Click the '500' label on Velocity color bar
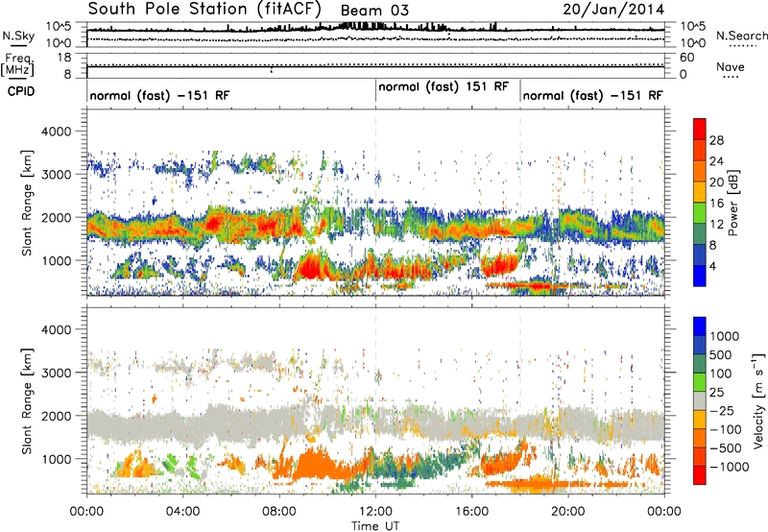 [721, 355]
